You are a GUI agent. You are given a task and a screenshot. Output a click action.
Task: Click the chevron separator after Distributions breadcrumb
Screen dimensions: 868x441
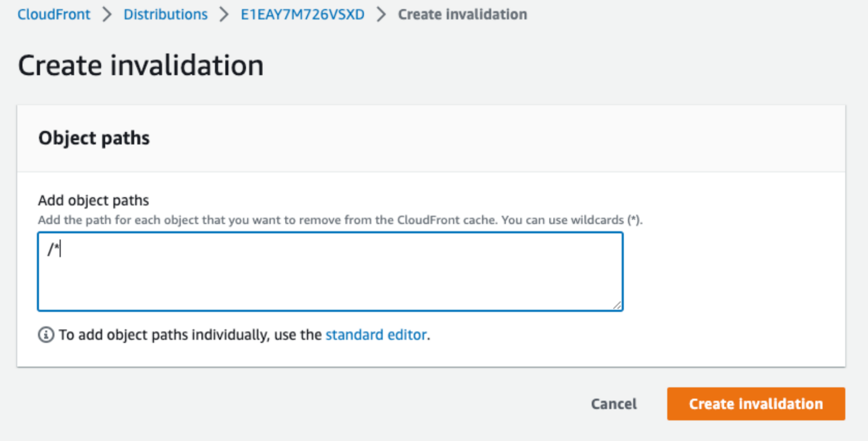click(x=224, y=15)
